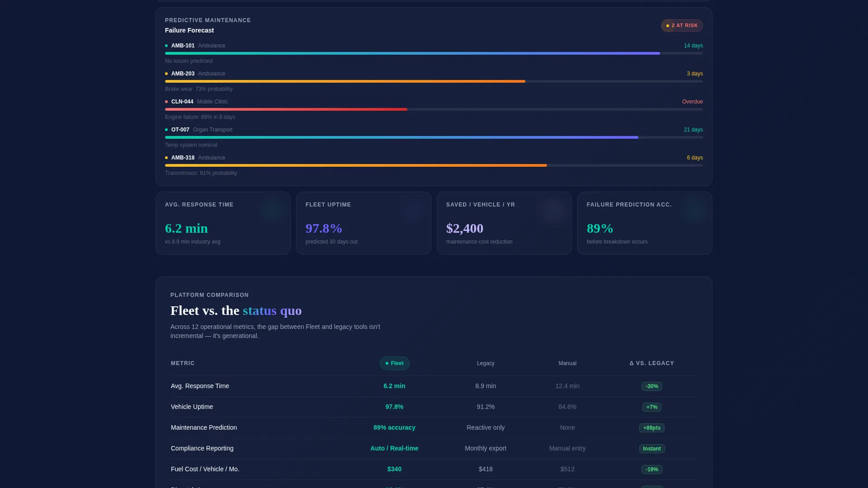Click the AMB-101 progress bar
The width and height of the screenshot is (868, 488).
[434, 53]
